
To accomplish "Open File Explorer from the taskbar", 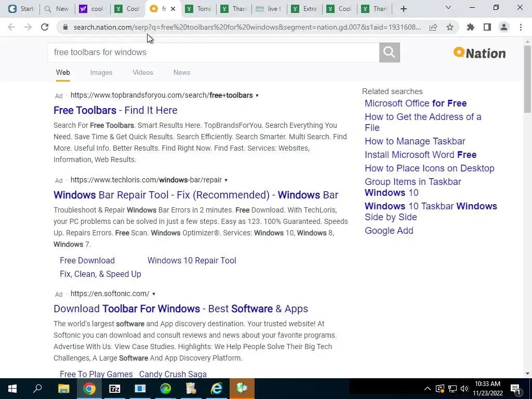I will 63,389.
